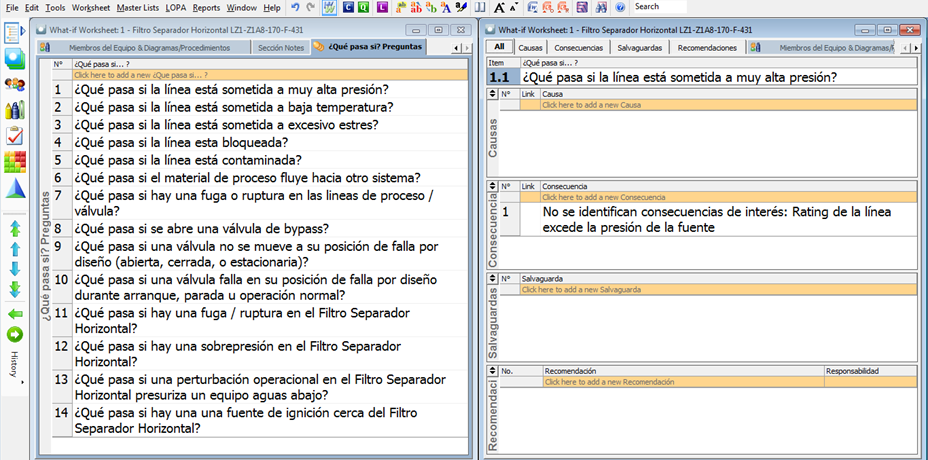Click the WW worksheet view toolbar icon
Screen dimensions: 928x460
(330, 8)
